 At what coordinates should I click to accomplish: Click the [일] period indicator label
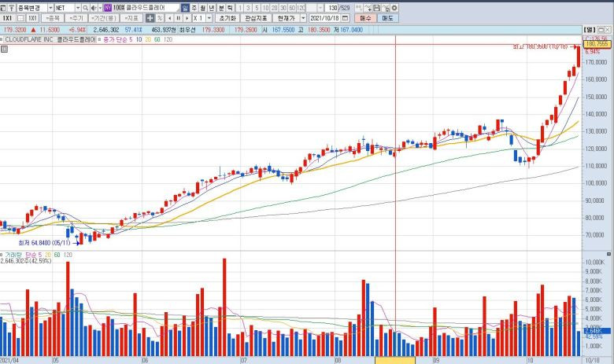pos(590,30)
